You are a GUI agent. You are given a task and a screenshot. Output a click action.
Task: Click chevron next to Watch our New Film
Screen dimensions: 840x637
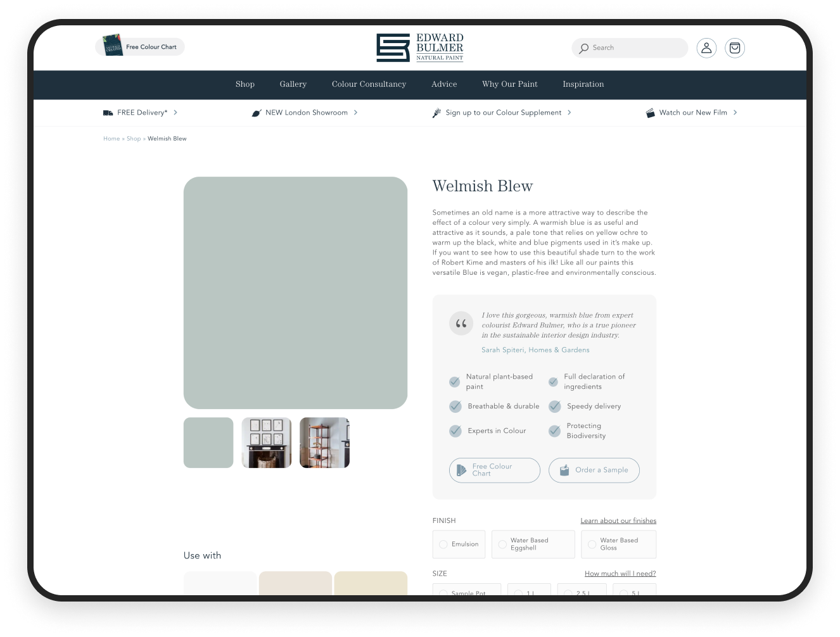pos(735,113)
